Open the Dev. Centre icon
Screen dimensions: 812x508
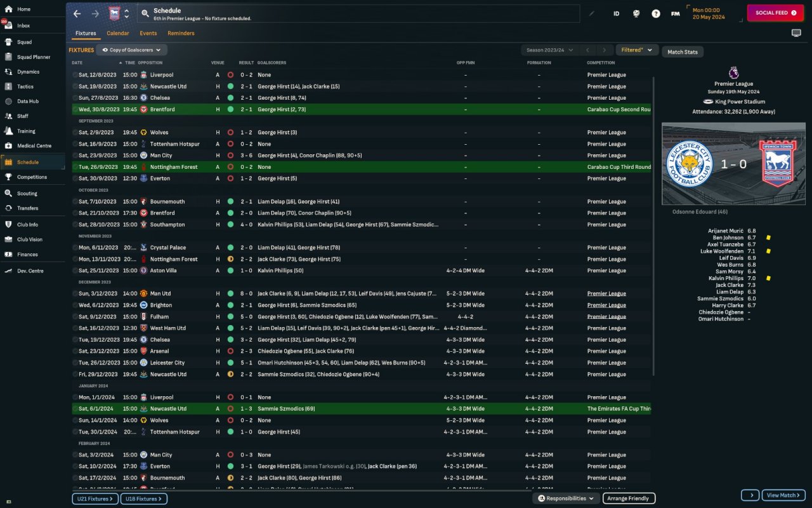coord(8,271)
